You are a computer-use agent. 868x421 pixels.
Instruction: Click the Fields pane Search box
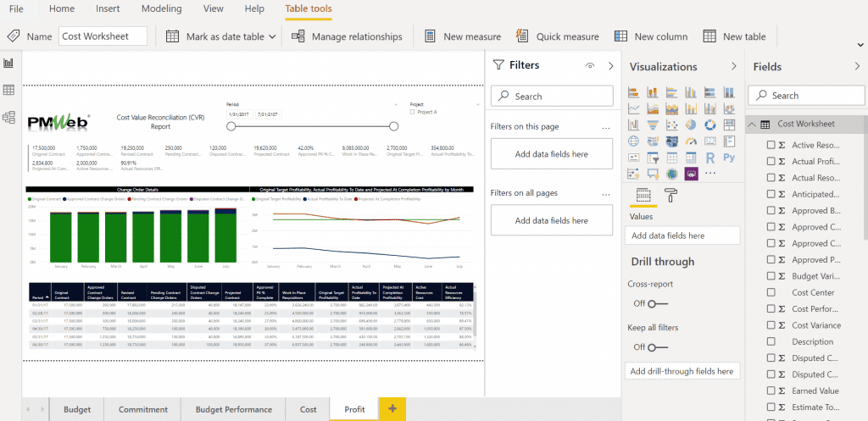click(805, 95)
